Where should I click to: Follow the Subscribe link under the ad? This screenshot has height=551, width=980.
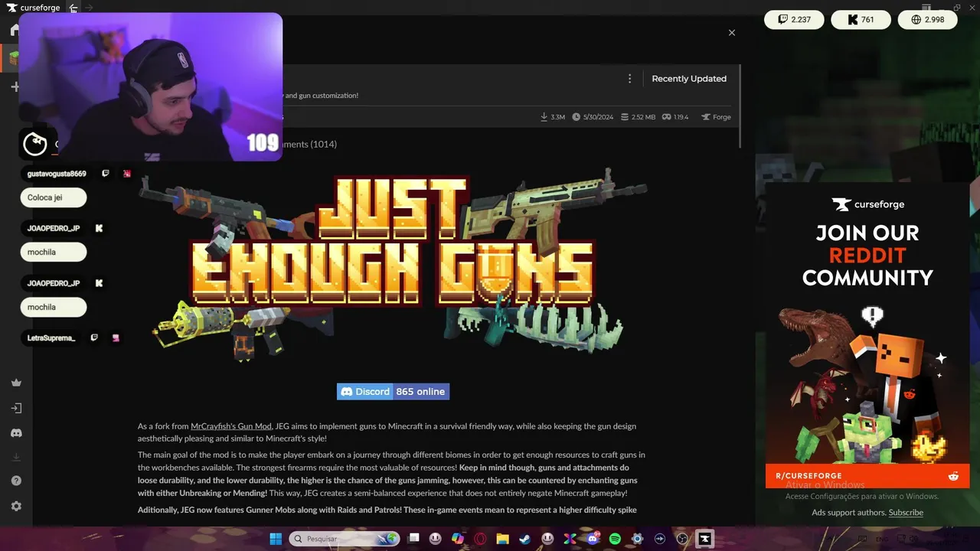click(x=906, y=513)
